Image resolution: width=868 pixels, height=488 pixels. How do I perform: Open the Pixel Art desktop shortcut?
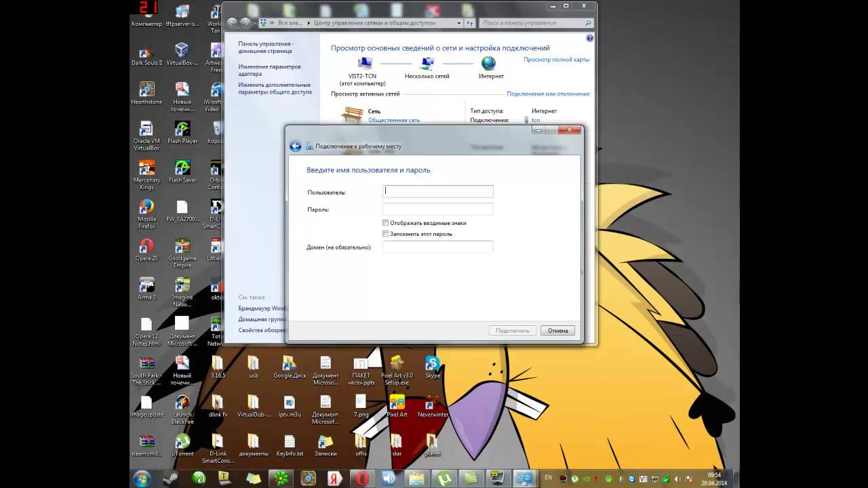[x=397, y=405]
